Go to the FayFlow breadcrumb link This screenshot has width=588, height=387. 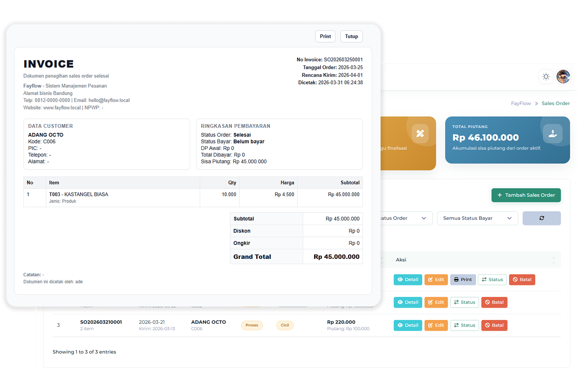(521, 103)
